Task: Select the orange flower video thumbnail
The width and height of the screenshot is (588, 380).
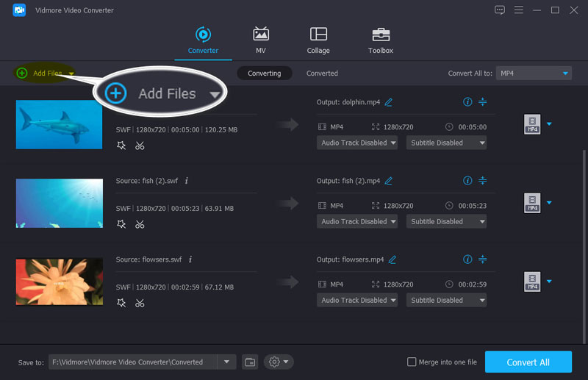Action: point(59,282)
